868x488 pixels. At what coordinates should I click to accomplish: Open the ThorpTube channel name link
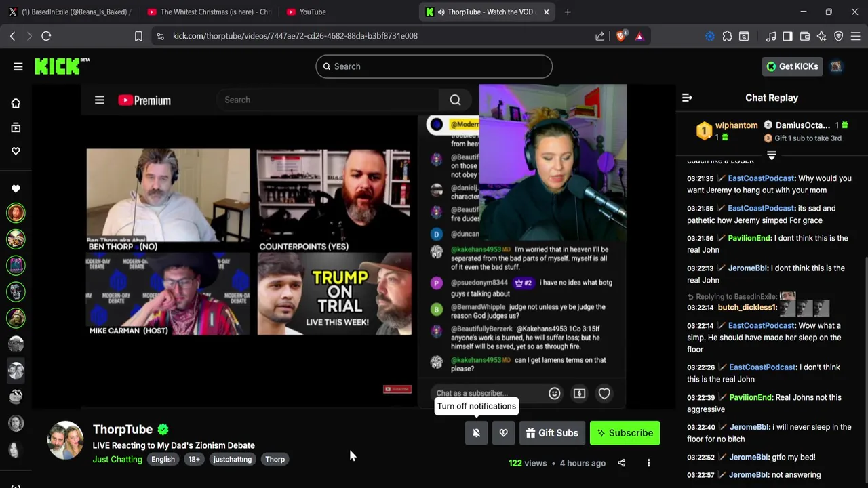[123, 429]
